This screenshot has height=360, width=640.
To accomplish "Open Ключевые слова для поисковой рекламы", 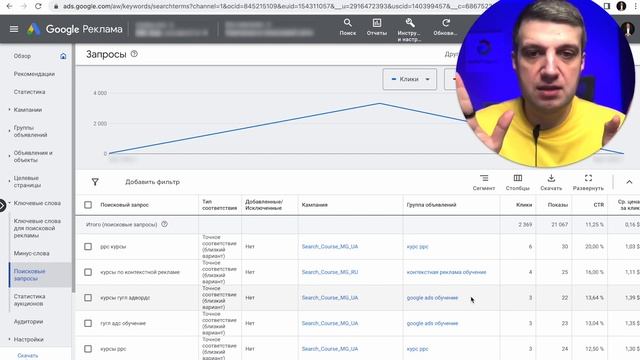I will 37,228.
